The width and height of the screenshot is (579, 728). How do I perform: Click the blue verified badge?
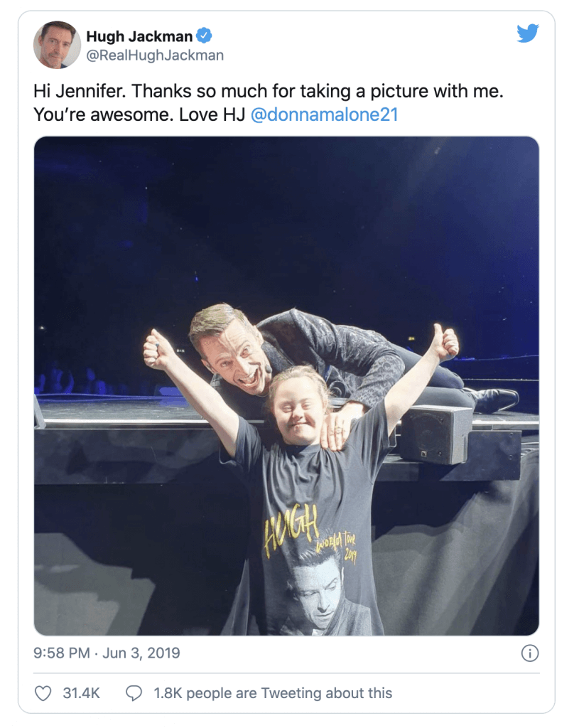tap(205, 36)
